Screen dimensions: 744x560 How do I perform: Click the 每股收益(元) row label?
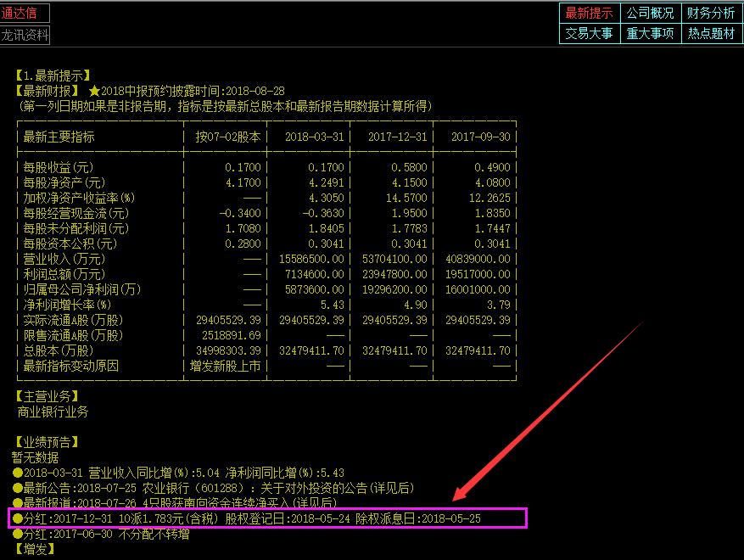[59, 167]
